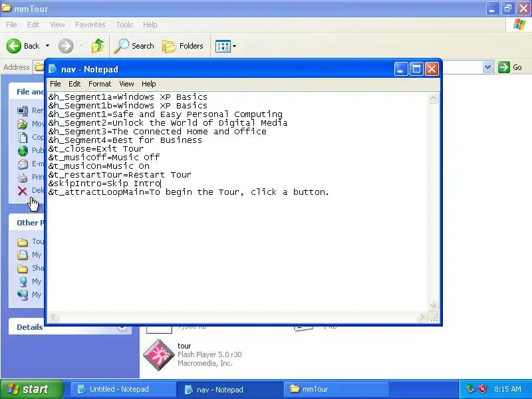Open the Format menu in Notepad
This screenshot has width=532, height=399.
[x=100, y=84]
